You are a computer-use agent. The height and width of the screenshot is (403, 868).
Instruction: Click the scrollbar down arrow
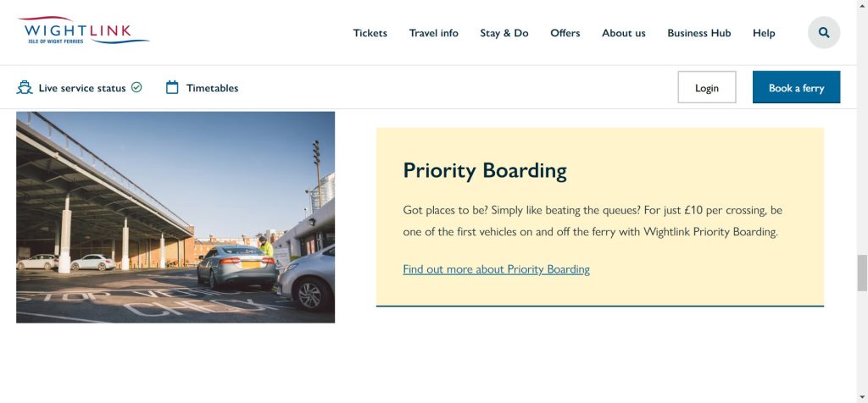(862, 396)
